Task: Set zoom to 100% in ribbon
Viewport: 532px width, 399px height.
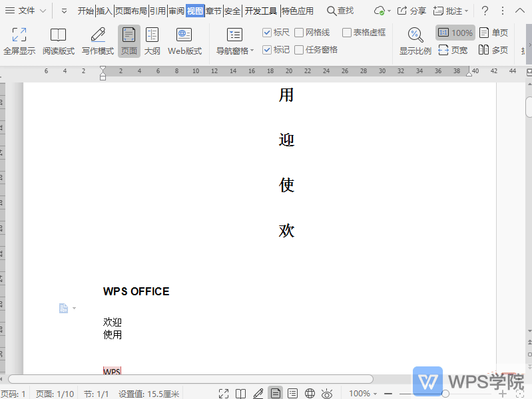Action: [455, 33]
